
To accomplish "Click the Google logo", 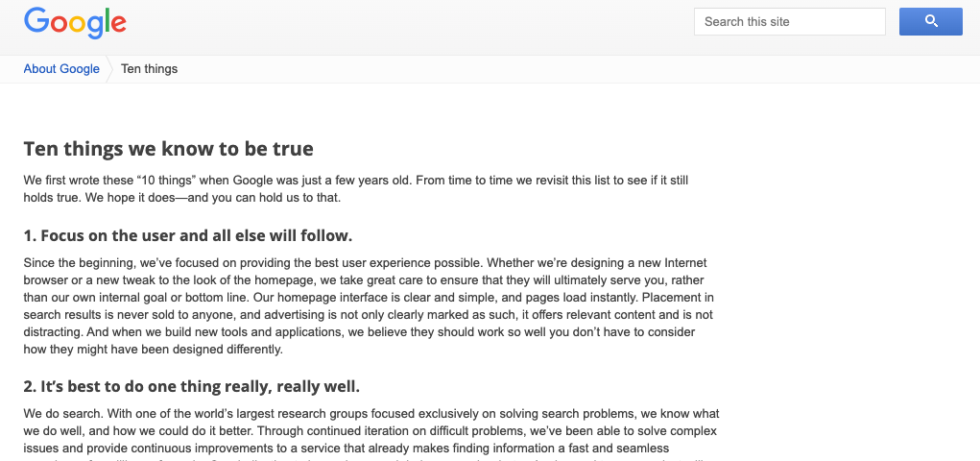I will point(75,23).
